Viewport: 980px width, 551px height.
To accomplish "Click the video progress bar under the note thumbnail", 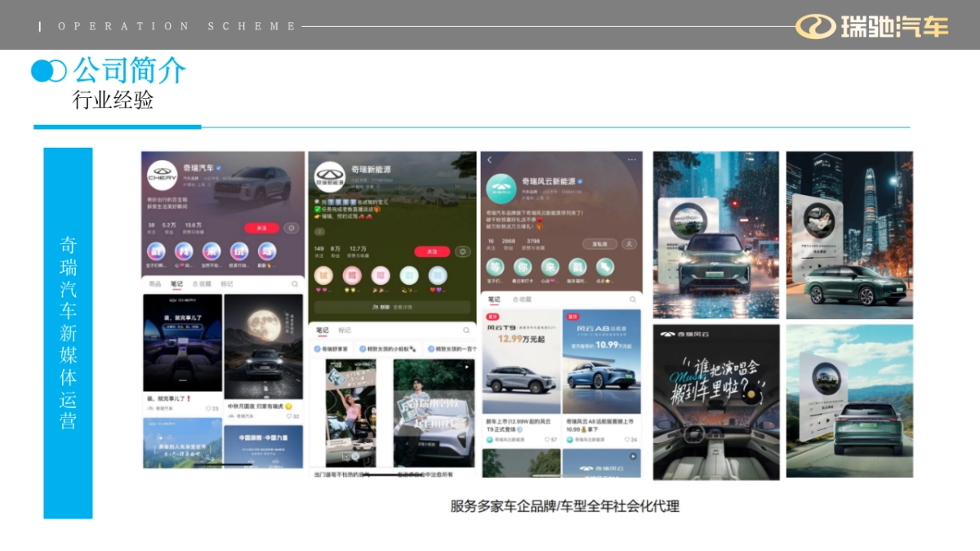I will coord(224,463).
